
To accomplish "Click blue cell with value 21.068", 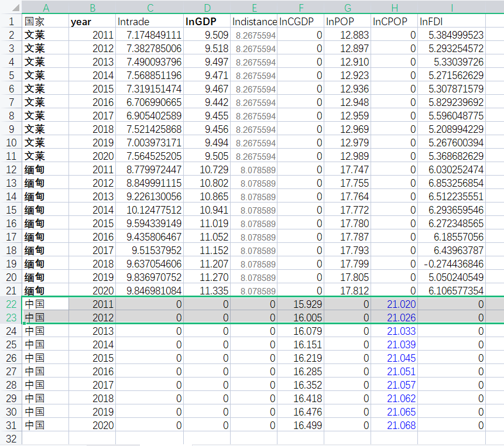I will 395,425.
